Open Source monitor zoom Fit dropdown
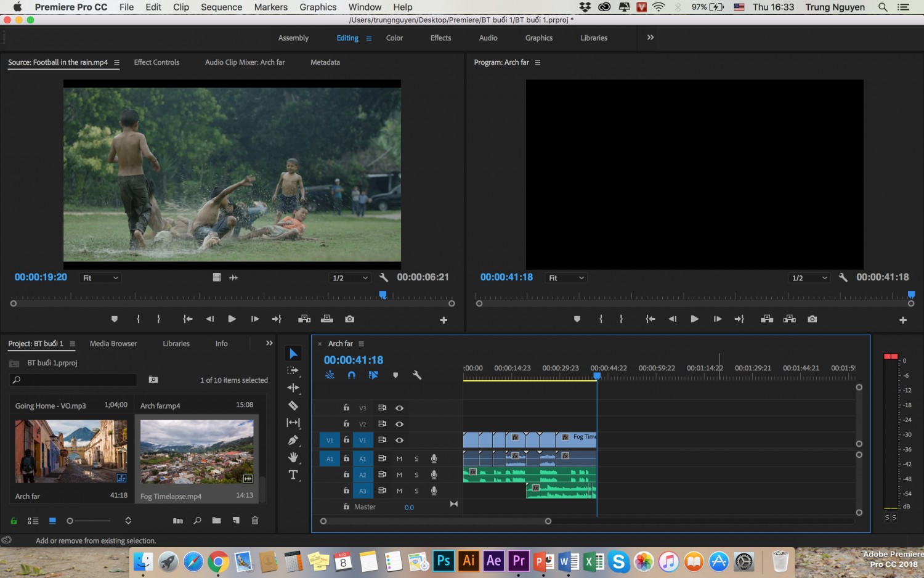 pyautogui.click(x=100, y=278)
